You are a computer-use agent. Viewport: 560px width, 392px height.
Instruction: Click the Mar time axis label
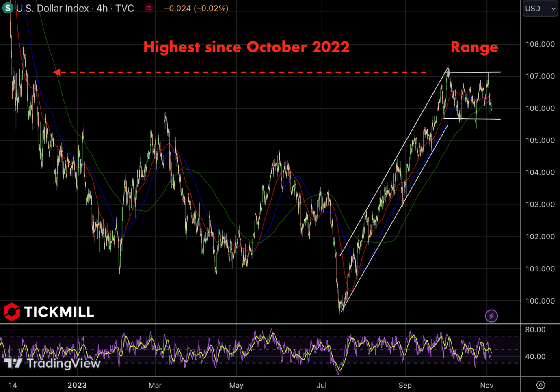click(x=155, y=385)
